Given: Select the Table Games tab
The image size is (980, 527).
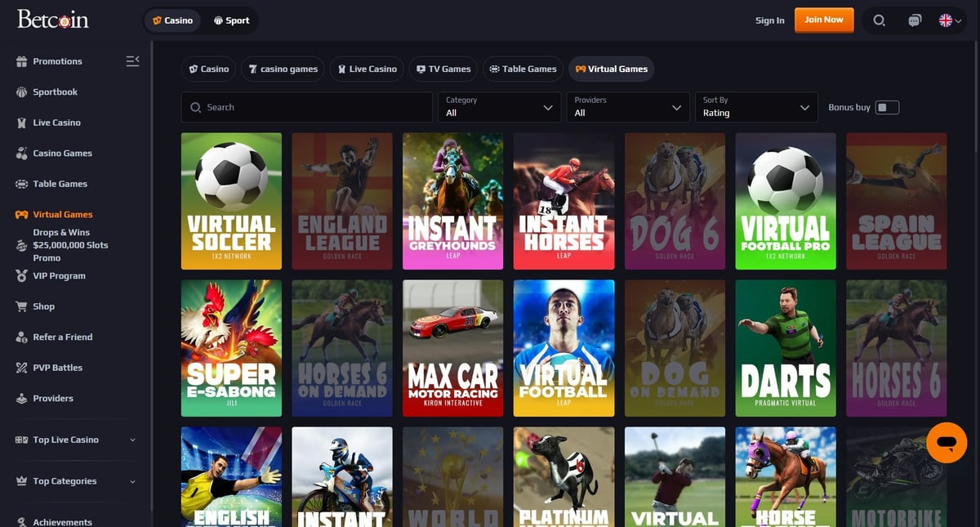Looking at the screenshot, I should point(522,69).
